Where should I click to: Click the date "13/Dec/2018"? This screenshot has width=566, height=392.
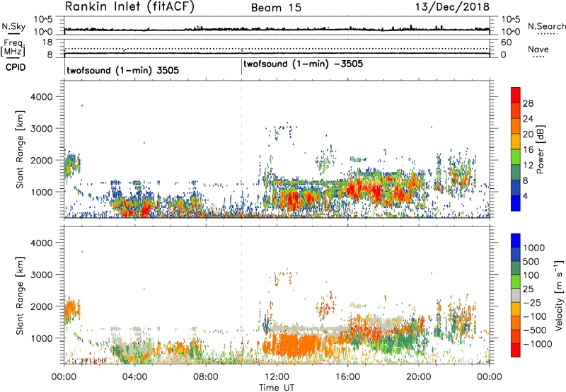[452, 7]
